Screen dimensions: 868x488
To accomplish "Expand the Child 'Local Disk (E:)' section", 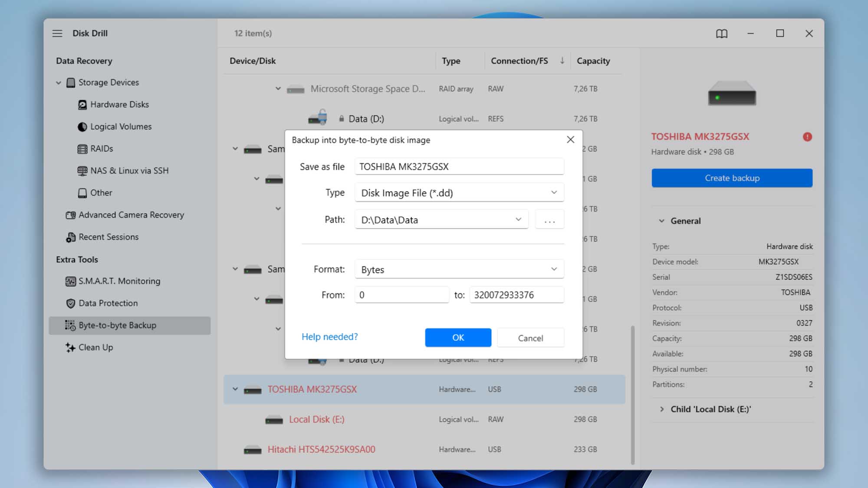I will tap(661, 409).
